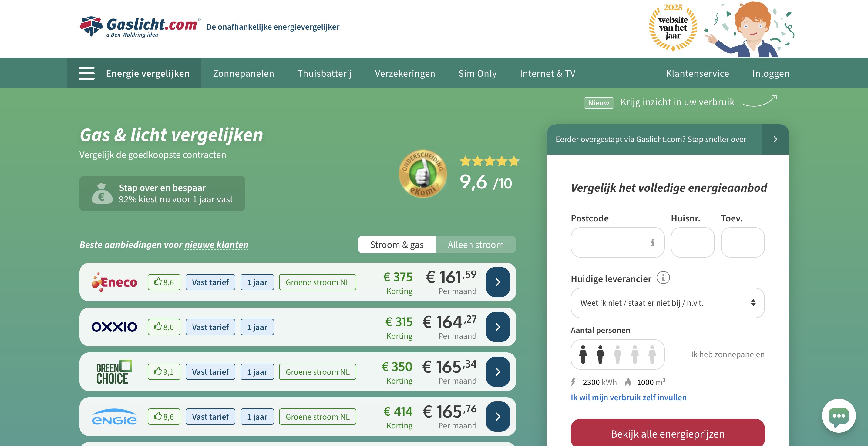
Task: Show info about Huidige leverancier
Action: coord(663,278)
